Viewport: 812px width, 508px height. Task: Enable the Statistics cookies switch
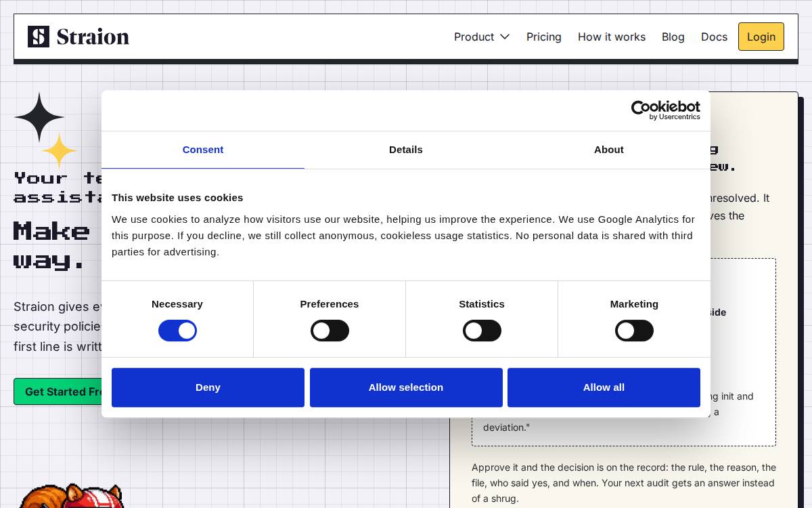point(482,331)
